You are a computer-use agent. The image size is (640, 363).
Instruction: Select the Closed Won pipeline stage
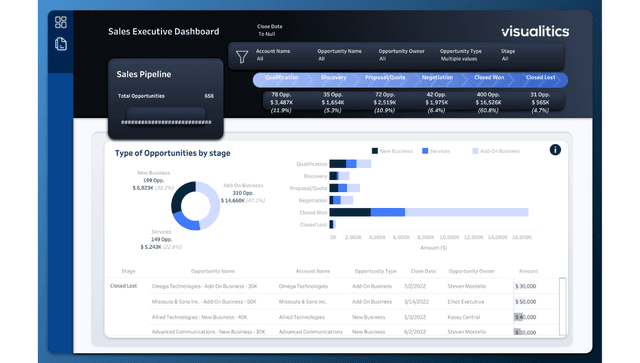(489, 78)
